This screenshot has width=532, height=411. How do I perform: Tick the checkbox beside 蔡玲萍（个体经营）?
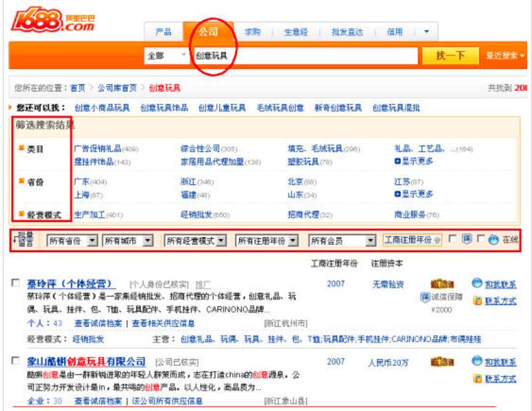coord(15,283)
